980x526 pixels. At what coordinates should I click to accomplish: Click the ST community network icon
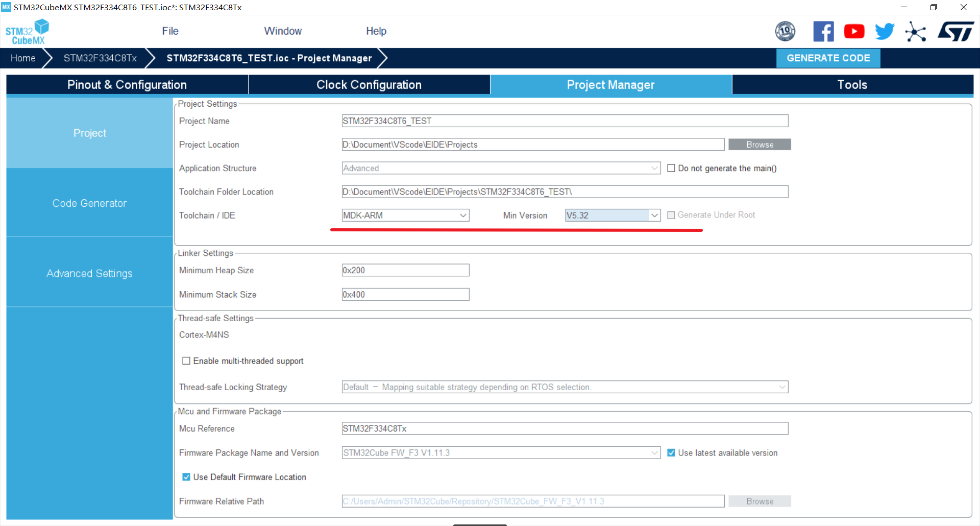(916, 32)
